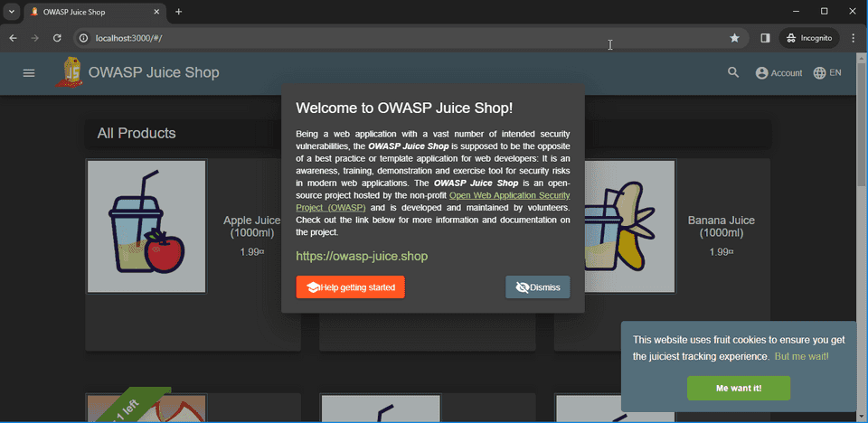Open the tab search dropdown arrow
Screen dimensions: 868x423
tap(11, 12)
